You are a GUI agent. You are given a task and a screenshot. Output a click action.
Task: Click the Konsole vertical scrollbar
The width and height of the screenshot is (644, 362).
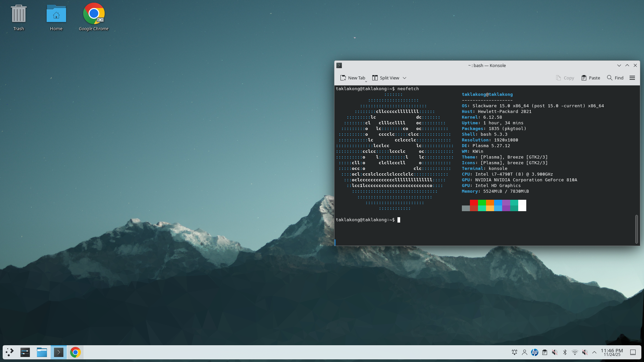pyautogui.click(x=636, y=229)
